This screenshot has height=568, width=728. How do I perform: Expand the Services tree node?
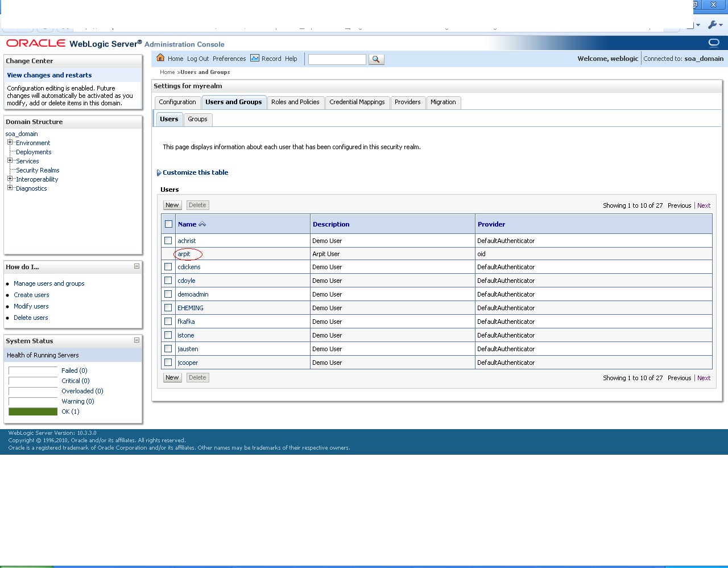[x=10, y=160]
